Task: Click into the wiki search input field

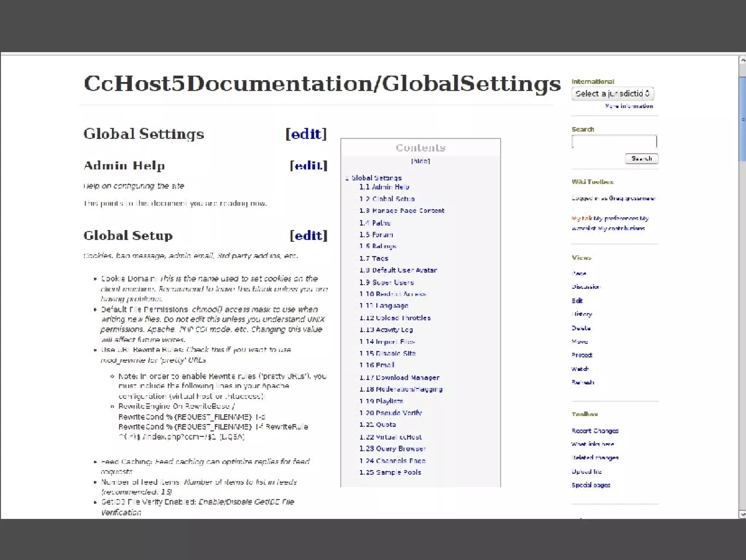Action: pos(614,142)
